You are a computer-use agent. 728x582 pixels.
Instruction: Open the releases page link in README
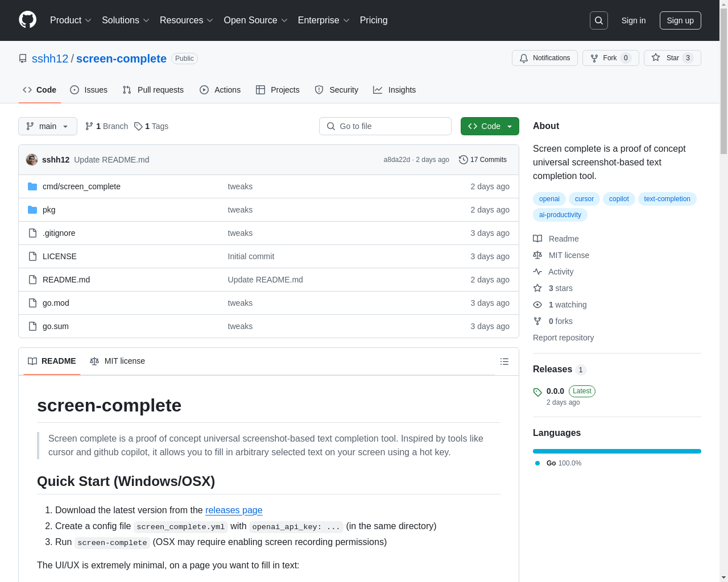(234, 510)
